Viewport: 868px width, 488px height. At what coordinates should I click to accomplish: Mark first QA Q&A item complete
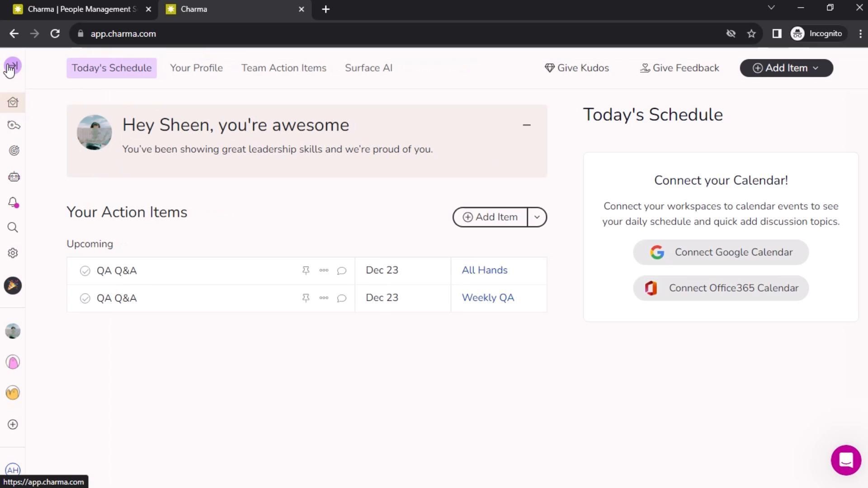[x=85, y=271]
